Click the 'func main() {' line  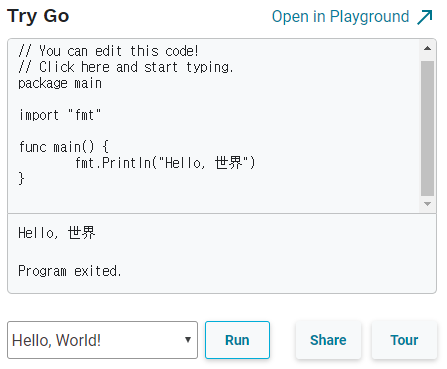64,147
